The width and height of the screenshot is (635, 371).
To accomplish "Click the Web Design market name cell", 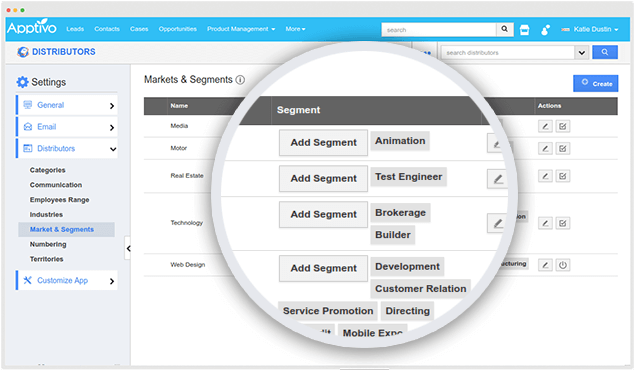I will (x=188, y=265).
